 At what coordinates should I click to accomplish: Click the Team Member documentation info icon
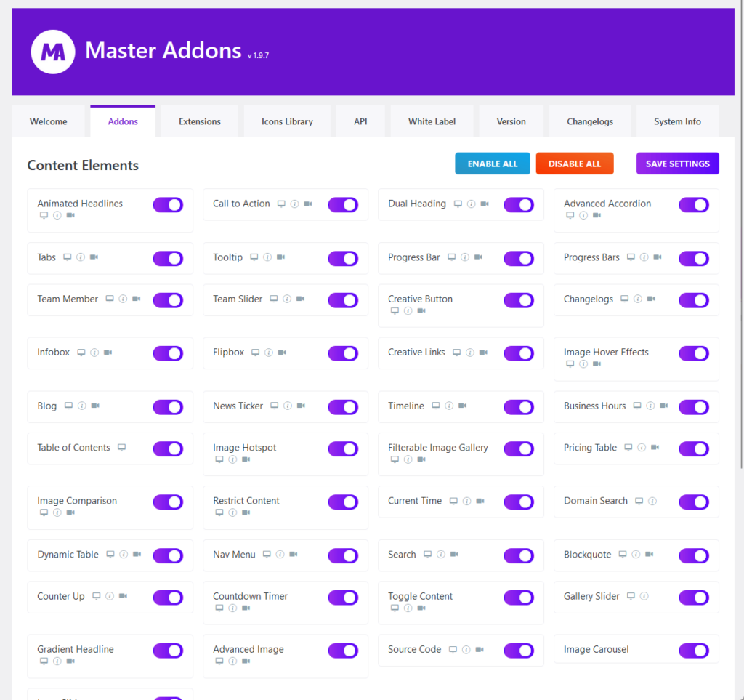click(x=123, y=299)
